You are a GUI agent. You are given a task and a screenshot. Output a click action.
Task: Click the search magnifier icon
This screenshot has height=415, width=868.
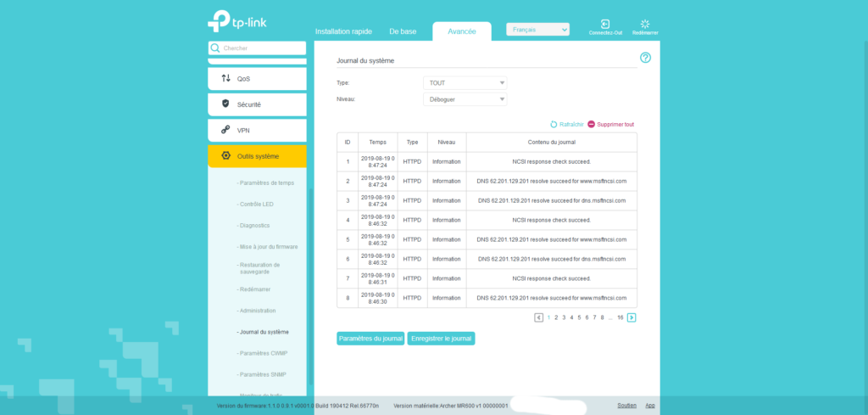[215, 48]
